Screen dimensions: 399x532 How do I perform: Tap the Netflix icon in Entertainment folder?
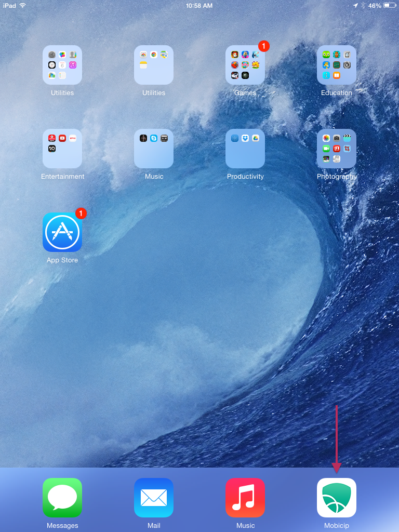point(73,138)
